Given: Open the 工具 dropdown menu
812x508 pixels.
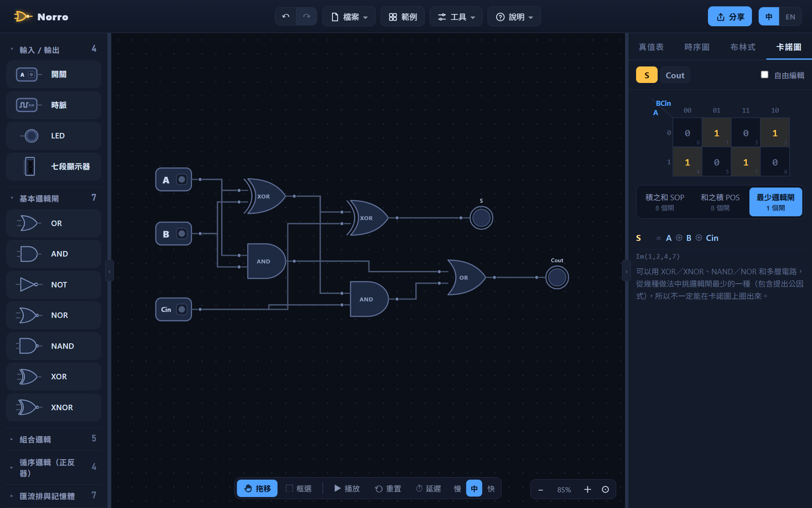Looking at the screenshot, I should point(456,17).
